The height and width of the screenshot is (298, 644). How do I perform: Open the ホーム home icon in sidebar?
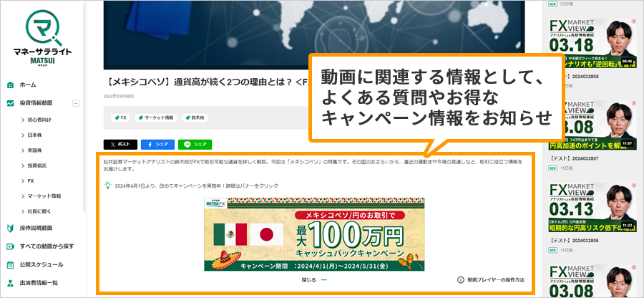tap(10, 85)
